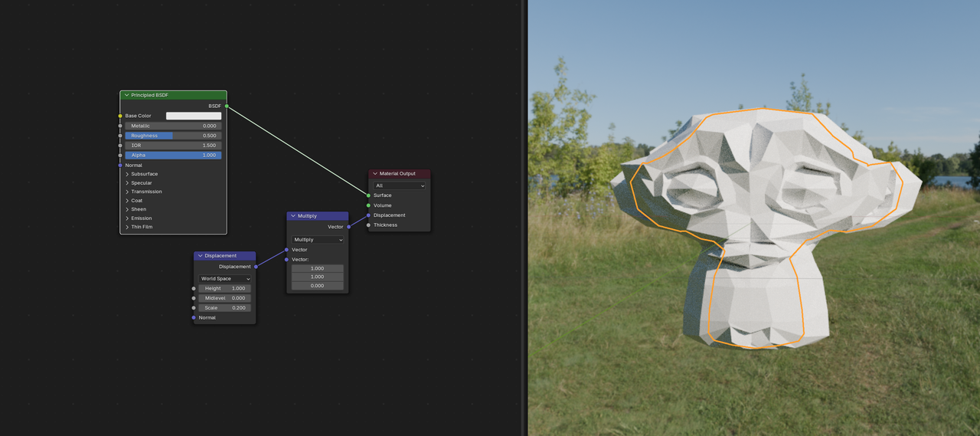This screenshot has width=980, height=436.
Task: Click the BSDF output socket
Action: point(227,106)
